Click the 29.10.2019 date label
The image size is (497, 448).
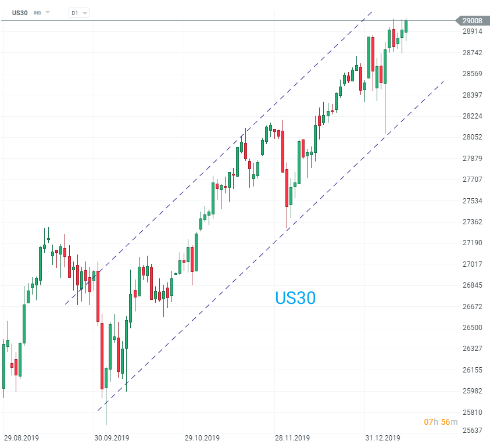point(202,438)
